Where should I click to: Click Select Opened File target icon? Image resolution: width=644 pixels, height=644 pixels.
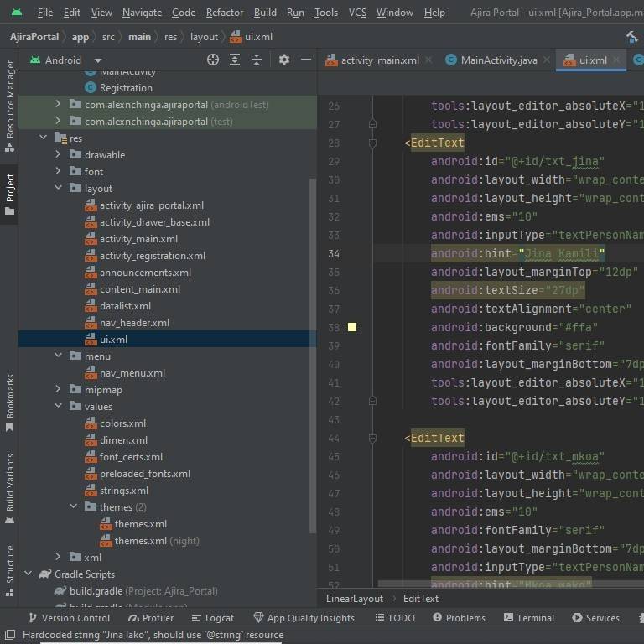click(x=213, y=60)
